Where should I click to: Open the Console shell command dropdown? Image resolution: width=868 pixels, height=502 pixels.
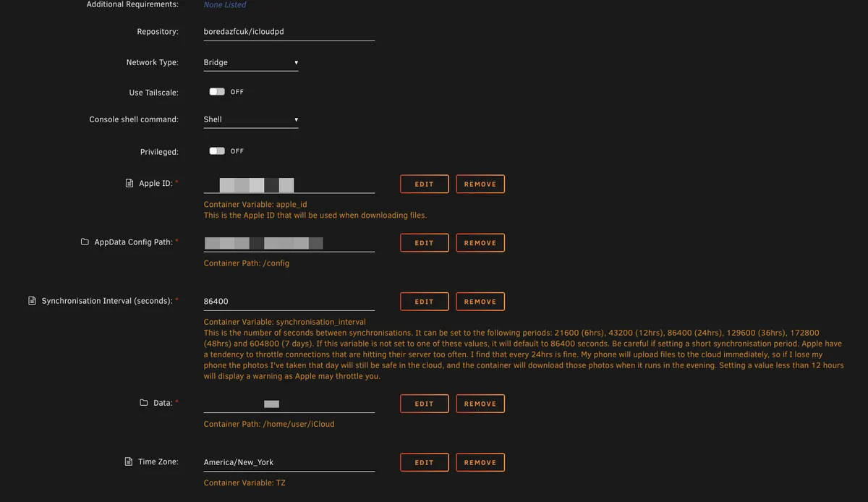[x=251, y=119]
